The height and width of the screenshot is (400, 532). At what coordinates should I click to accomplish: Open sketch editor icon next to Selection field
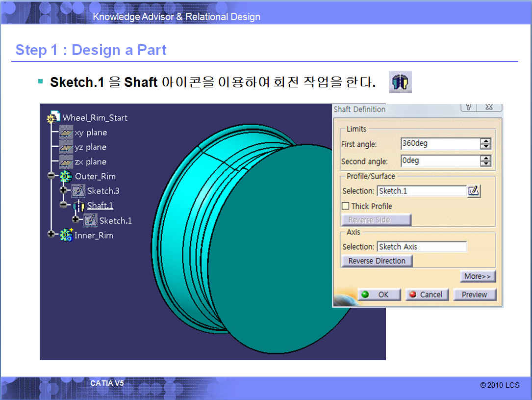pos(474,191)
